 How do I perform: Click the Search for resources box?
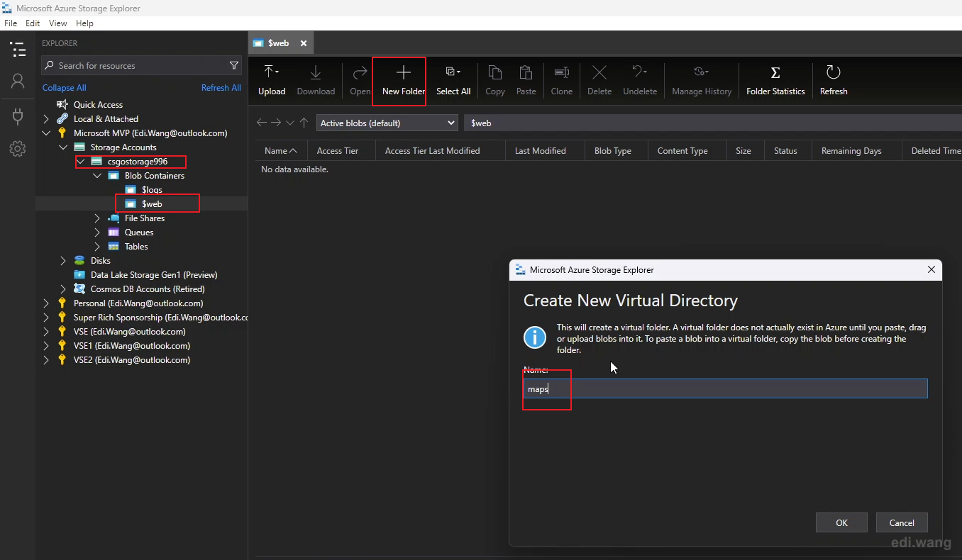[141, 65]
